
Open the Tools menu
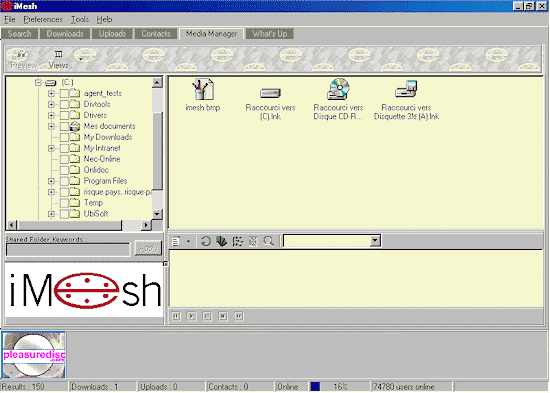click(80, 19)
